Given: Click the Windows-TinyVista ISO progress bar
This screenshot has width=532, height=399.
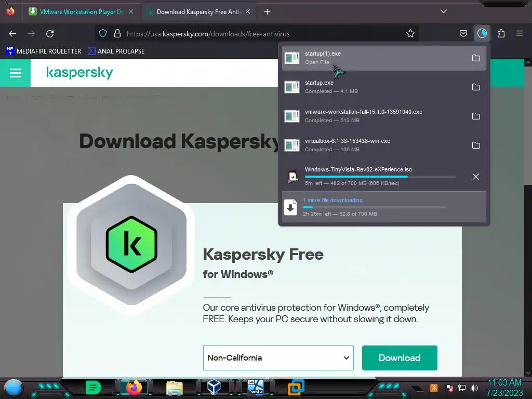Looking at the screenshot, I should click(x=380, y=177).
